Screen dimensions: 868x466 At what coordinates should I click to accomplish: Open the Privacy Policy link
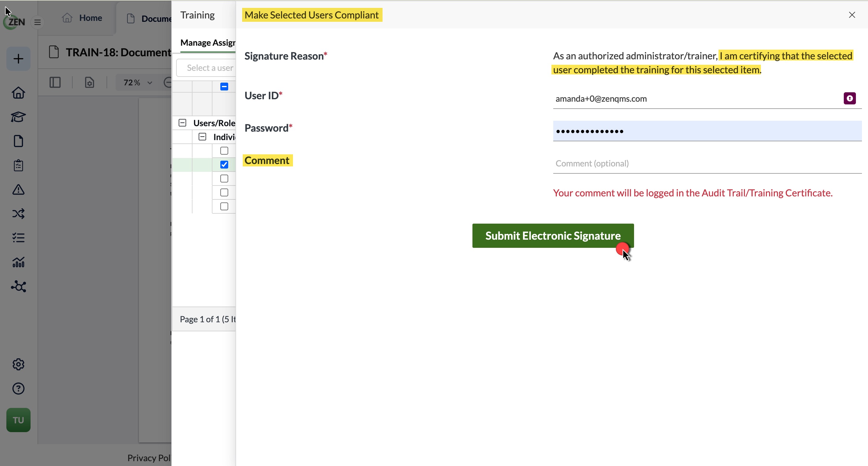tap(149, 458)
